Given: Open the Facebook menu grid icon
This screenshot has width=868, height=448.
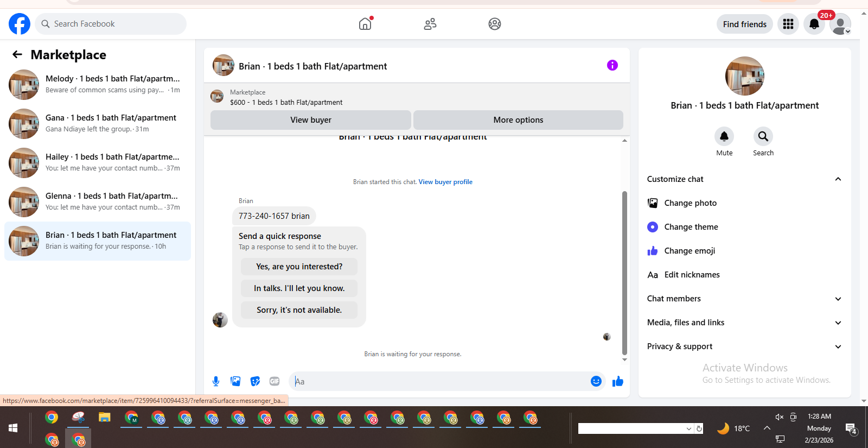Looking at the screenshot, I should coord(788,24).
